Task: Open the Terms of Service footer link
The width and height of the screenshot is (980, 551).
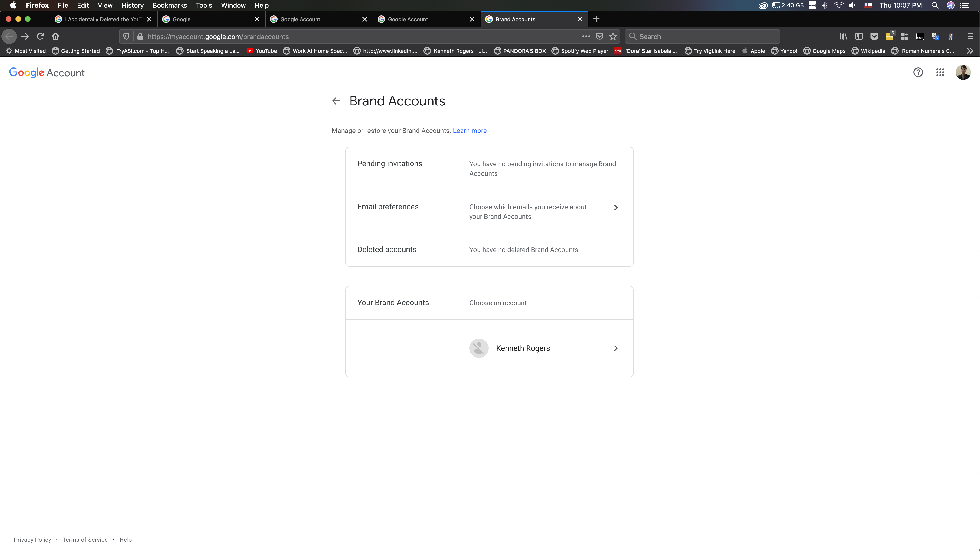Action: tap(85, 540)
